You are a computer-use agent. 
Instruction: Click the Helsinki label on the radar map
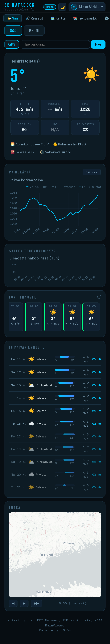click(x=47, y=555)
